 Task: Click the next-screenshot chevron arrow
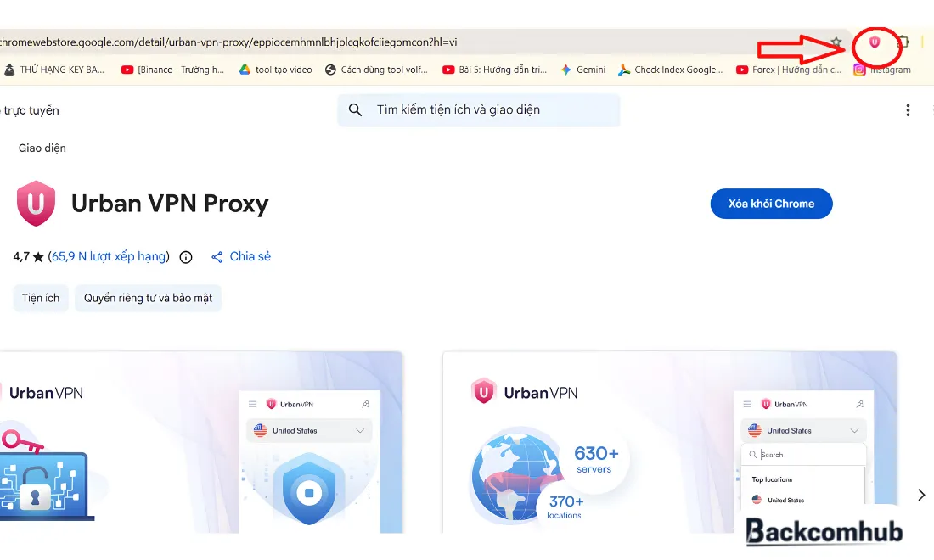921,495
